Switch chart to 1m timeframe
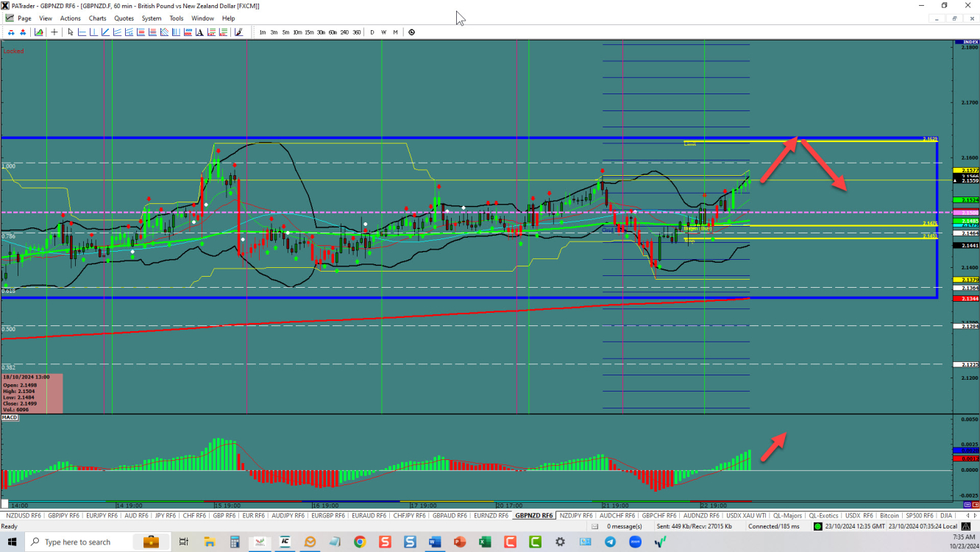 (x=263, y=32)
